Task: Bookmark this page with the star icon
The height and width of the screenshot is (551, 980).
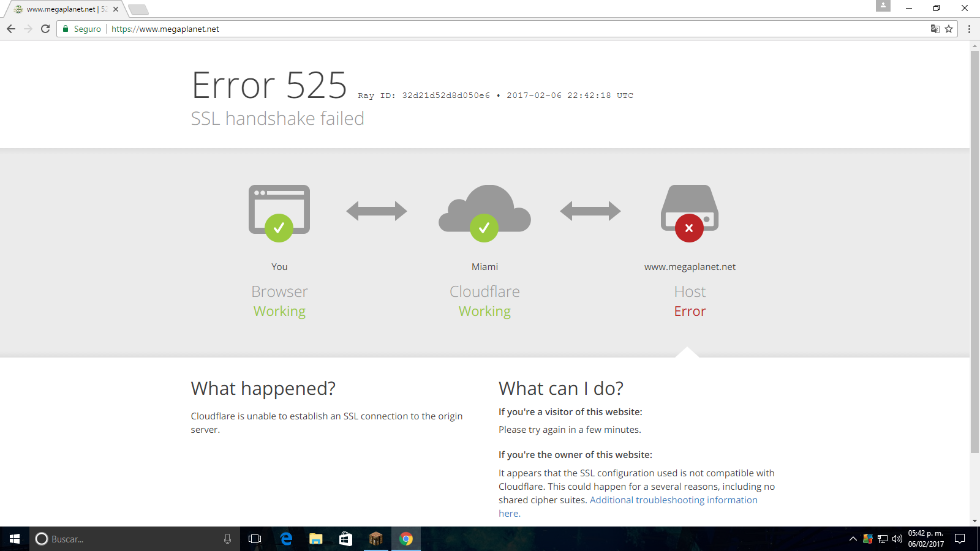Action: 949,29
